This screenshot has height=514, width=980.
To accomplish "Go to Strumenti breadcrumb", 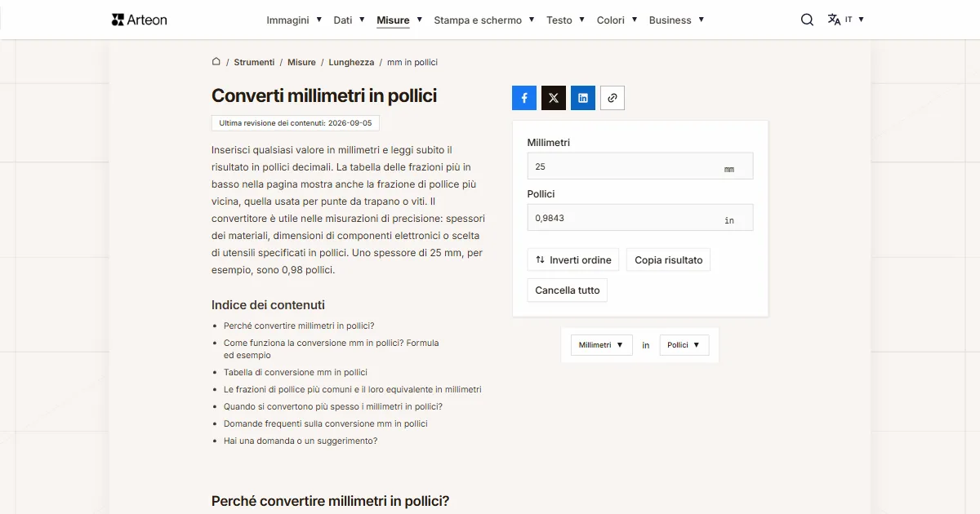I will pos(254,62).
